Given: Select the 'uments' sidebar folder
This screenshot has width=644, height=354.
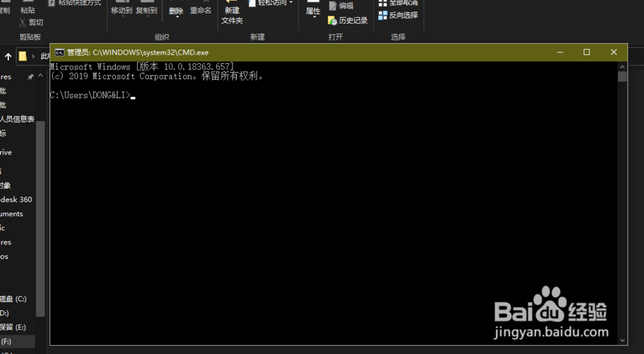Looking at the screenshot, I should click(x=12, y=214).
